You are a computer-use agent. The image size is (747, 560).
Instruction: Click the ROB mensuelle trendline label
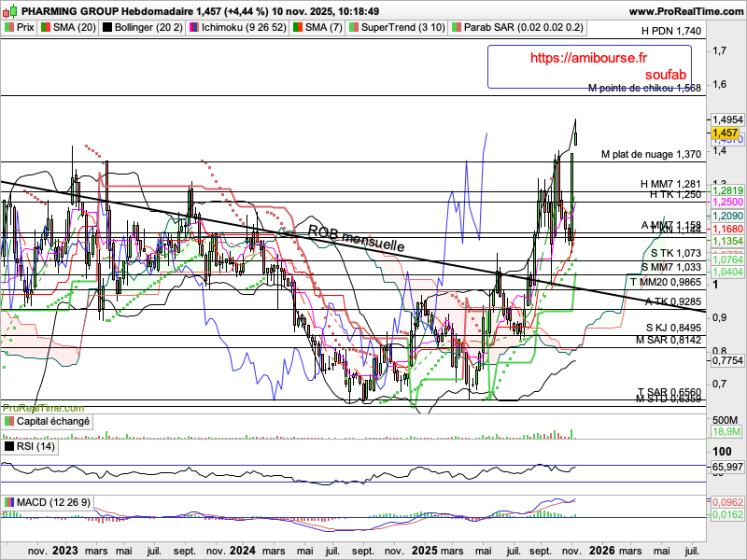pos(357,240)
